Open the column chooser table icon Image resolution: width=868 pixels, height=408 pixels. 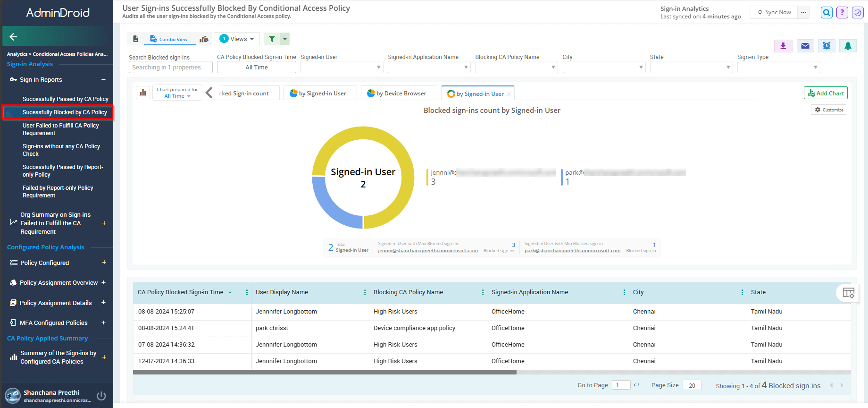tap(848, 293)
